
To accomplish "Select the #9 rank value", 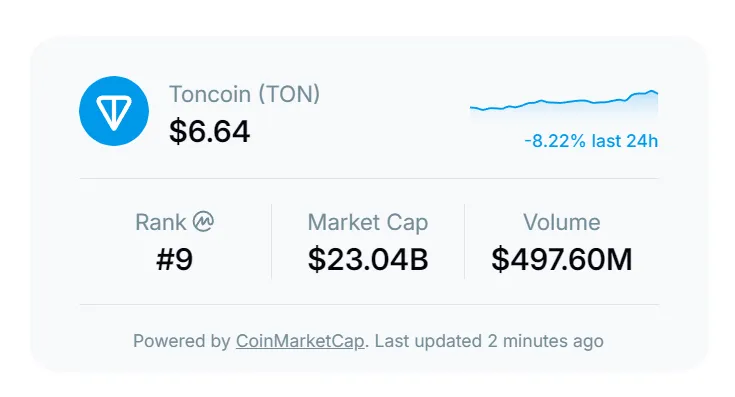I will pos(174,259).
